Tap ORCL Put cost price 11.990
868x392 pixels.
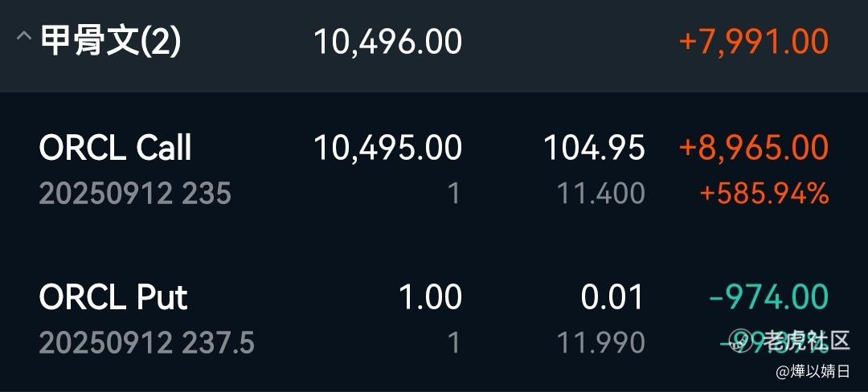(x=600, y=343)
